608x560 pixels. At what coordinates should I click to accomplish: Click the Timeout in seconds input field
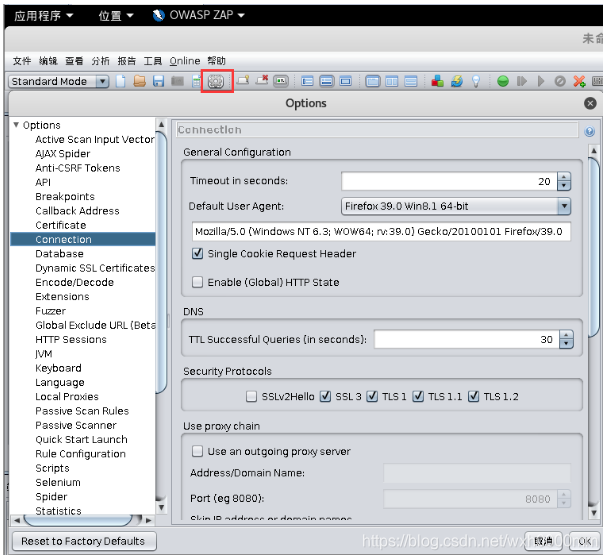tap(449, 181)
